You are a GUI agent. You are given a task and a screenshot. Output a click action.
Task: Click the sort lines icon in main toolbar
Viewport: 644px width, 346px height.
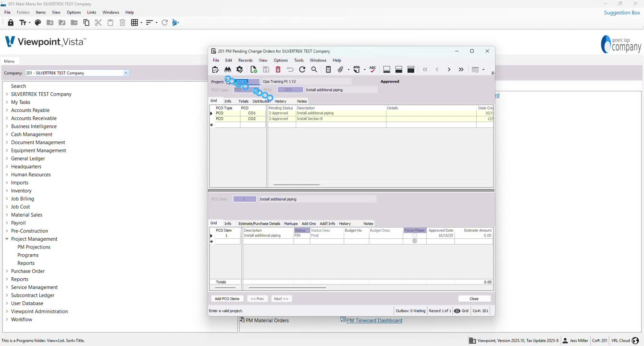click(x=149, y=23)
